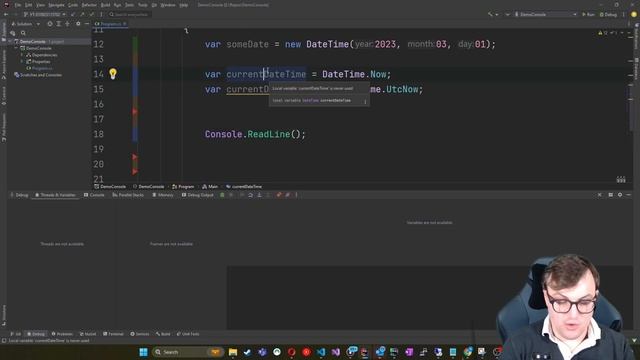
Task: Click the currentDateTime breadcrumb
Action: click(244, 187)
